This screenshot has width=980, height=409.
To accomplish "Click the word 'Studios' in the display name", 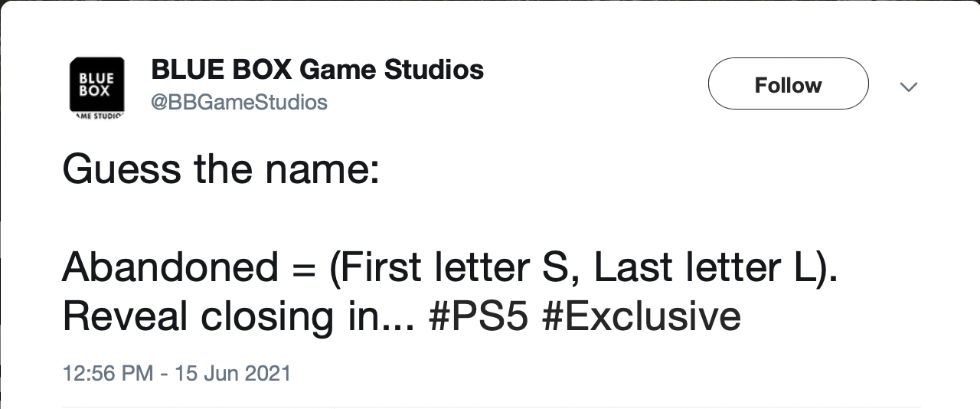I will 434,70.
